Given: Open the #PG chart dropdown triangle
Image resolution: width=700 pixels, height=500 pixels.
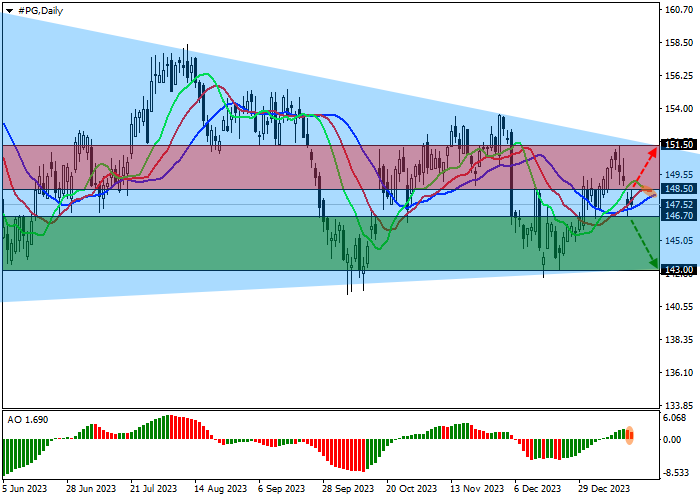Looking at the screenshot, I should [x=8, y=10].
